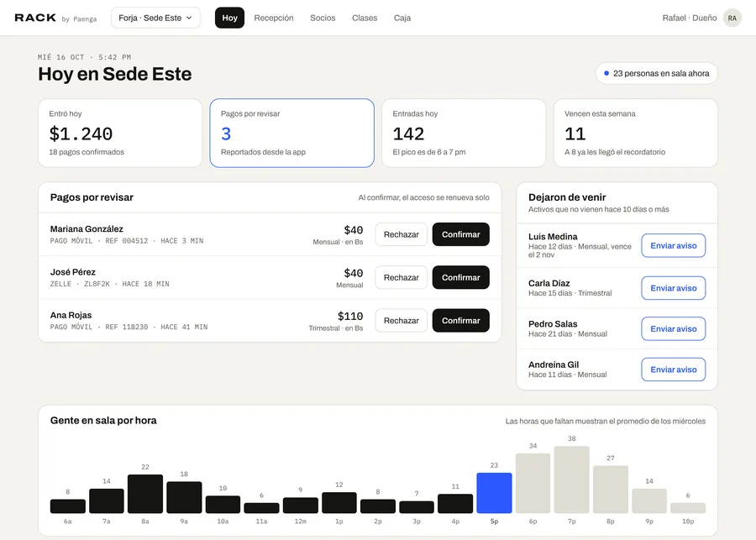
Task: Send a notice to Carla Díaz
Action: point(673,288)
